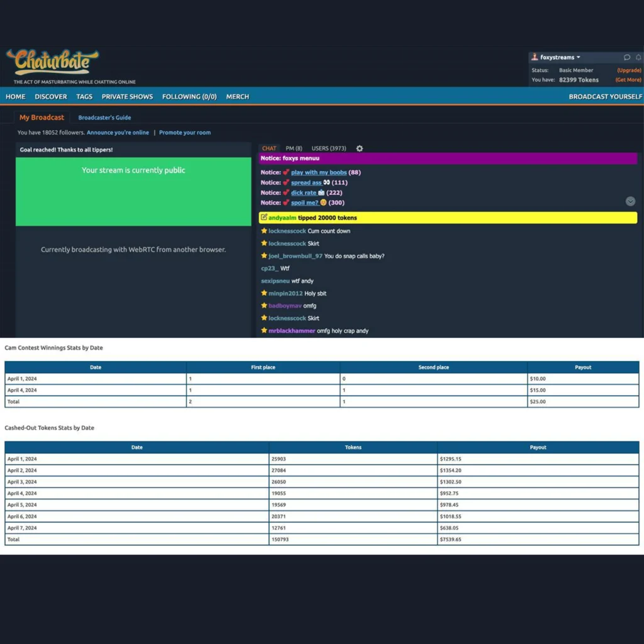644x644 pixels.
Task: Click BROADCAST YOURSELF in navigation
Action: pos(606,96)
